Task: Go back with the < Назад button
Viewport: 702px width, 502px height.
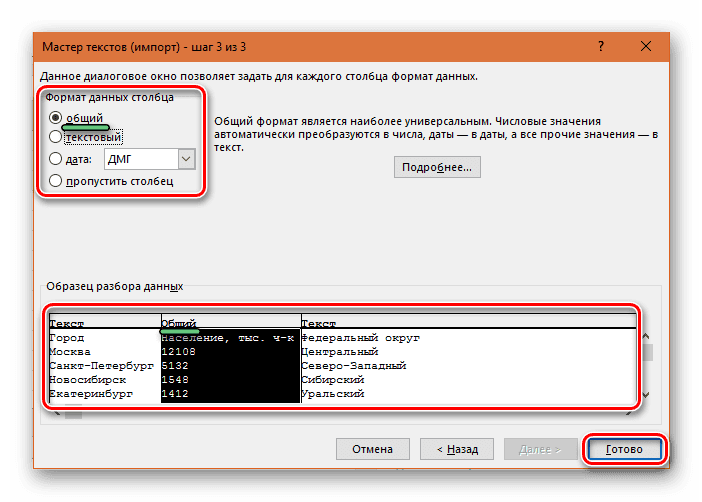Action: point(457,449)
